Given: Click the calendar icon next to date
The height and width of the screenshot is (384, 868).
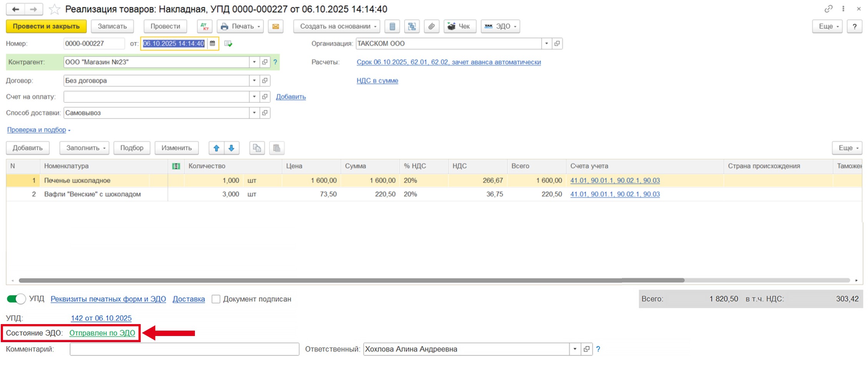Looking at the screenshot, I should (213, 44).
